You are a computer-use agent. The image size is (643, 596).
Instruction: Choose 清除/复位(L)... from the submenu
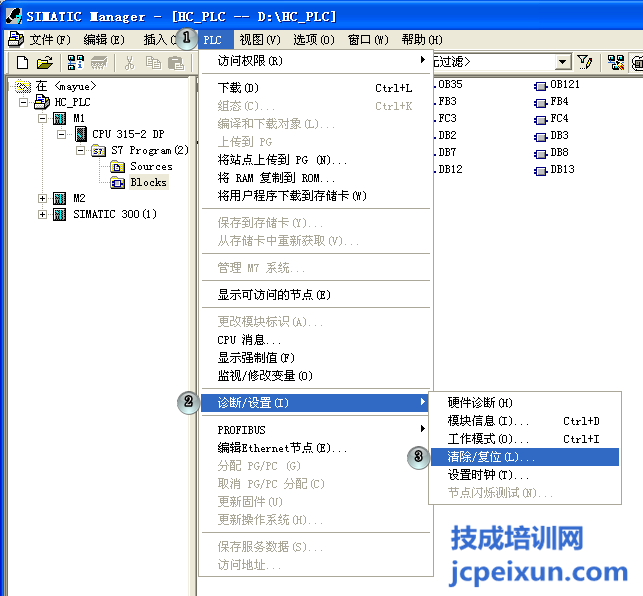(490, 457)
